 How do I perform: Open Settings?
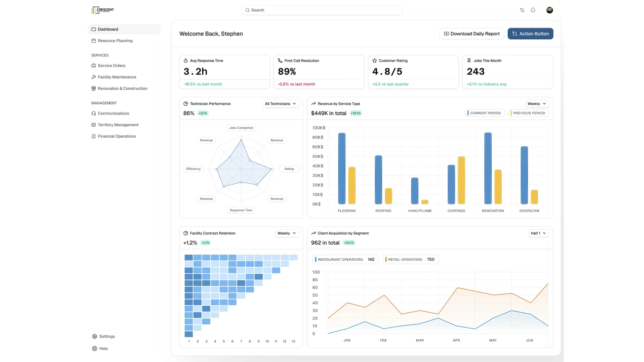pos(103,336)
